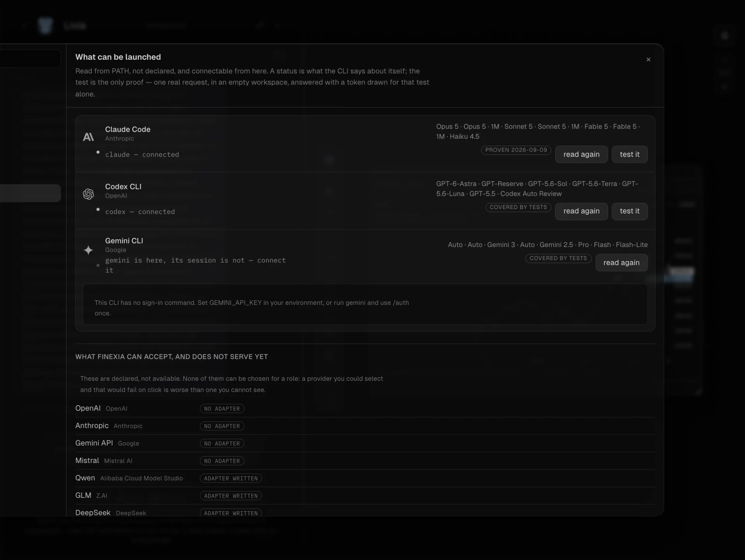This screenshot has height=560, width=745.
Task: Click 'test it' for Codex CLI
Action: (x=629, y=211)
